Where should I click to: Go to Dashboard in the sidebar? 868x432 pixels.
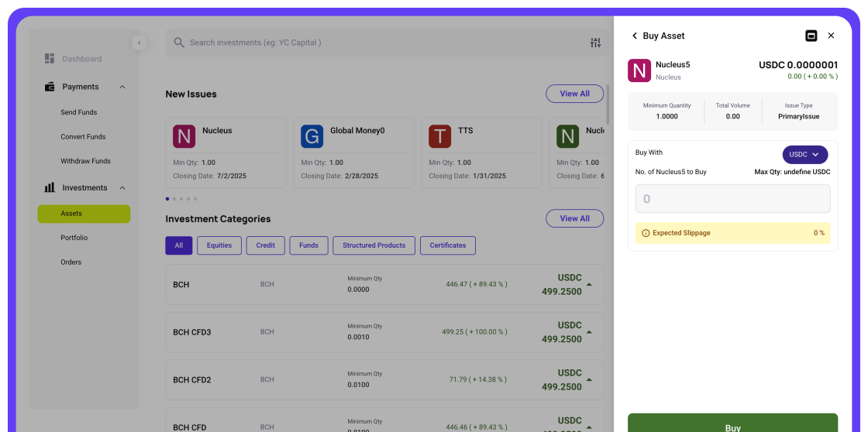pyautogui.click(x=82, y=59)
